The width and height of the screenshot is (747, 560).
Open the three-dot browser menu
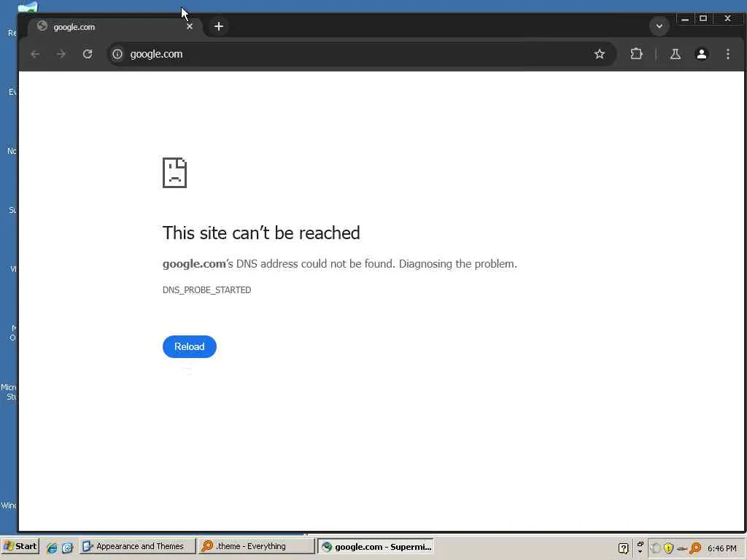click(727, 54)
